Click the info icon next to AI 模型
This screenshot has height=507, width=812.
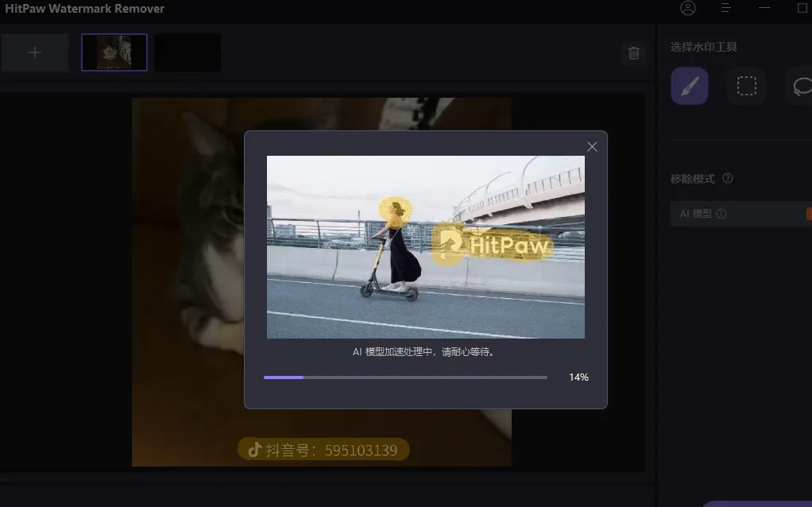coord(721,214)
